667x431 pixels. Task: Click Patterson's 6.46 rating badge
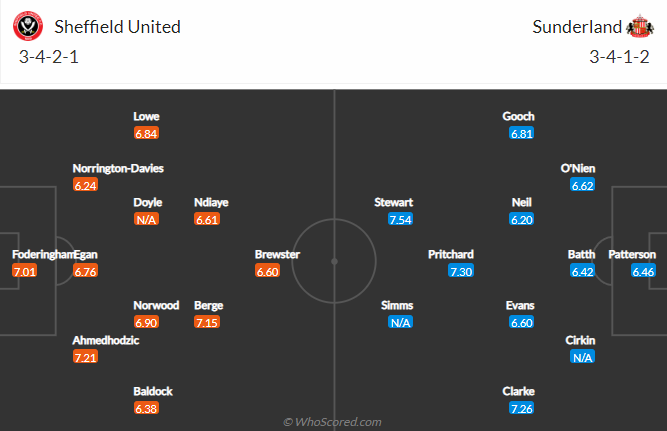(x=643, y=271)
